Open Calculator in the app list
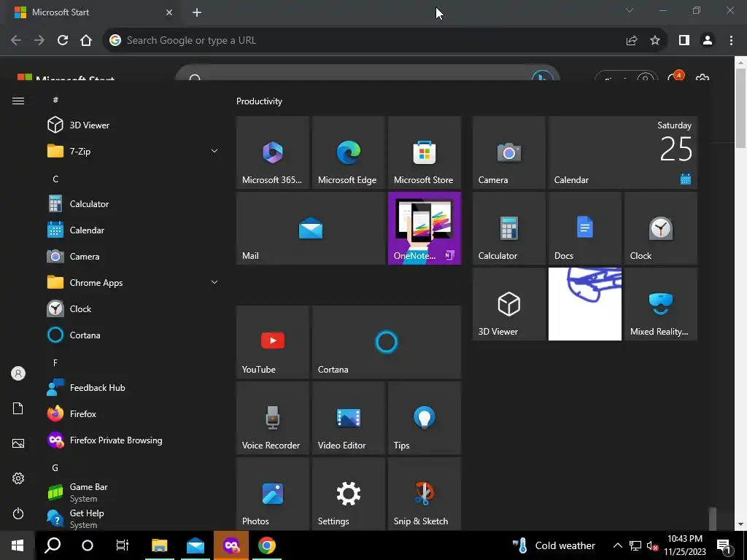This screenshot has height=560, width=747. pyautogui.click(x=133, y=204)
